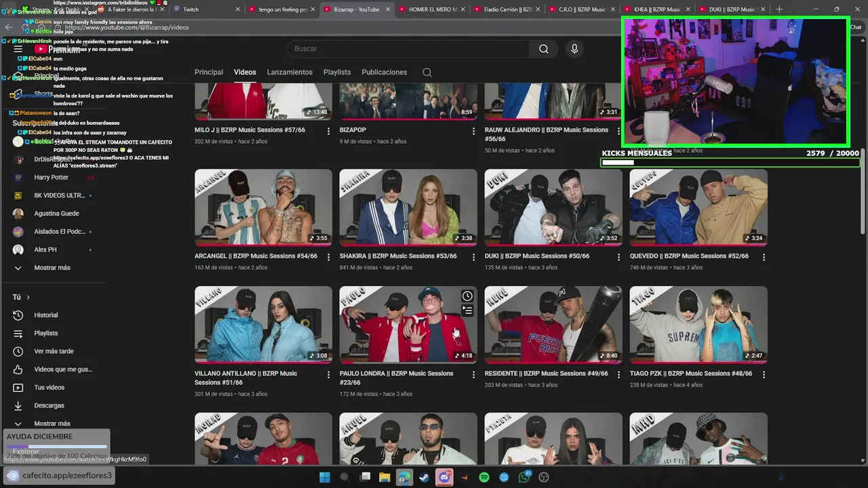The image size is (868, 488).
Task: Go to the Publicaciones channel tab
Action: click(x=384, y=73)
